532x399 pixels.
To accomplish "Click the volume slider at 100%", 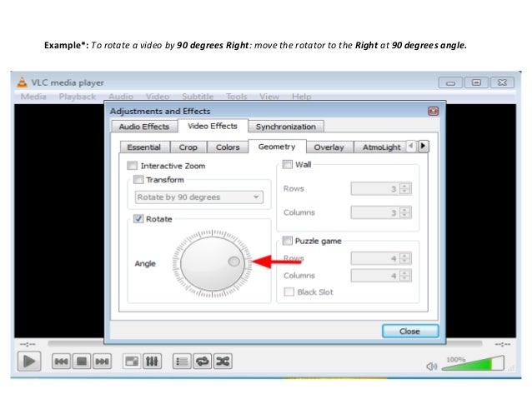I will [x=474, y=364].
